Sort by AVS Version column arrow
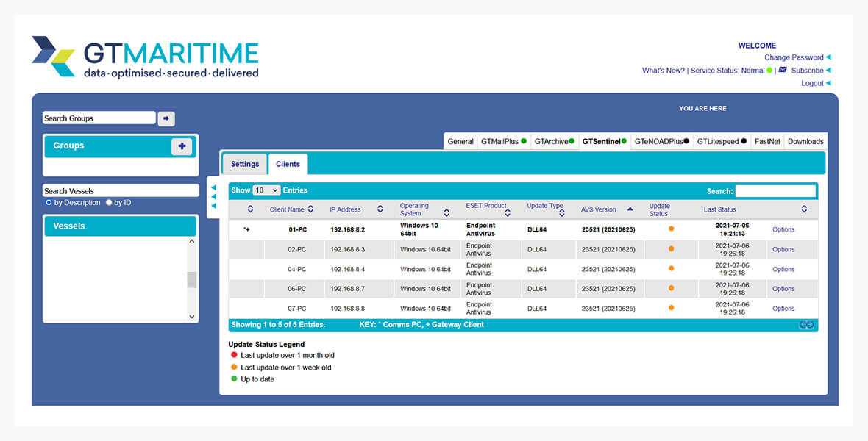The width and height of the screenshot is (868, 441). (630, 209)
